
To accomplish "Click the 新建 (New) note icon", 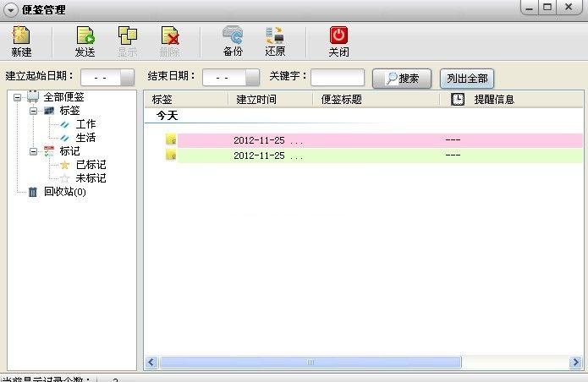I will (21, 35).
